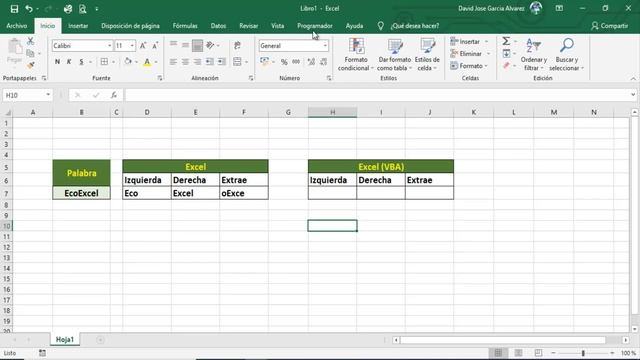Image resolution: width=640 pixels, height=360 pixels.
Task: Click Insert Function fx icon
Action: (114, 95)
